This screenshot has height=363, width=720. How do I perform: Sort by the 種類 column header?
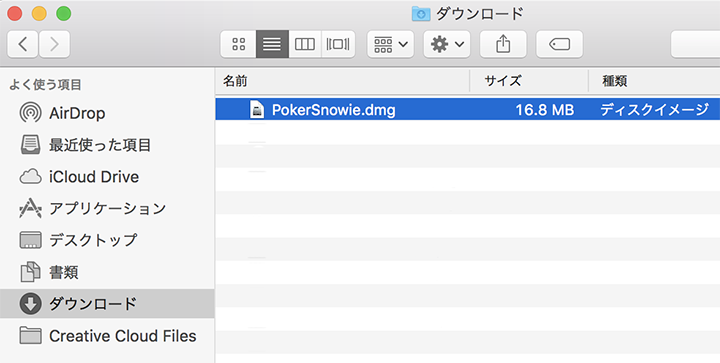(654, 81)
